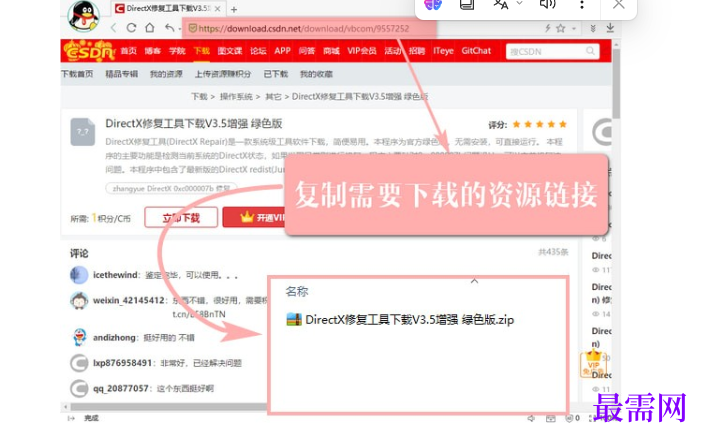Image resolution: width=705 pixels, height=439 pixels.
Task: Click the 名称 column header
Action: point(297,292)
